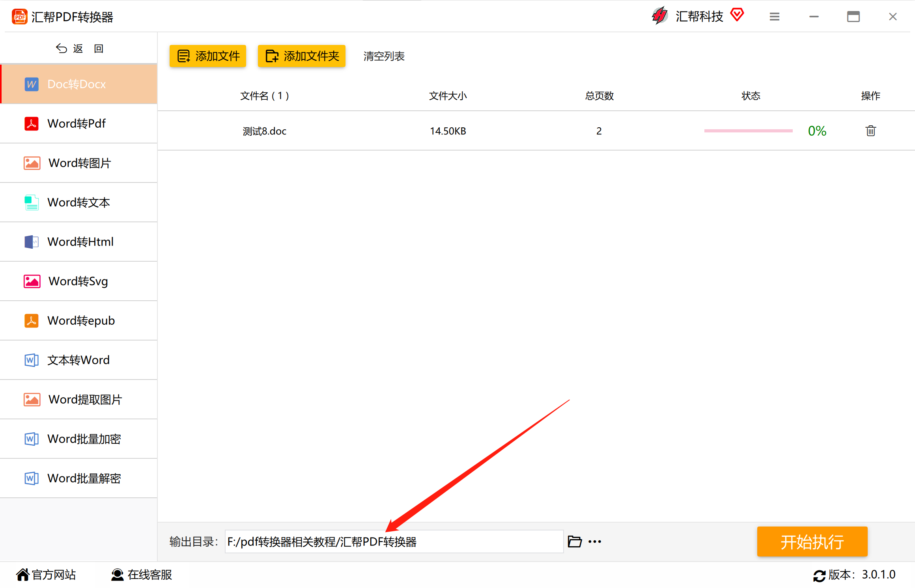Click the home icon for 官方网站
The height and width of the screenshot is (588, 915).
point(23,575)
